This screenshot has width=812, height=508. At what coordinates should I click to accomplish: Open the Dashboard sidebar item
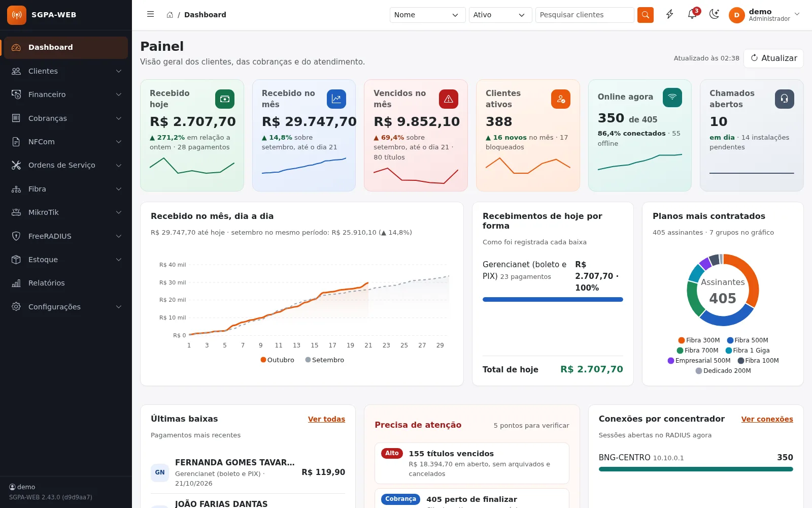click(66, 47)
